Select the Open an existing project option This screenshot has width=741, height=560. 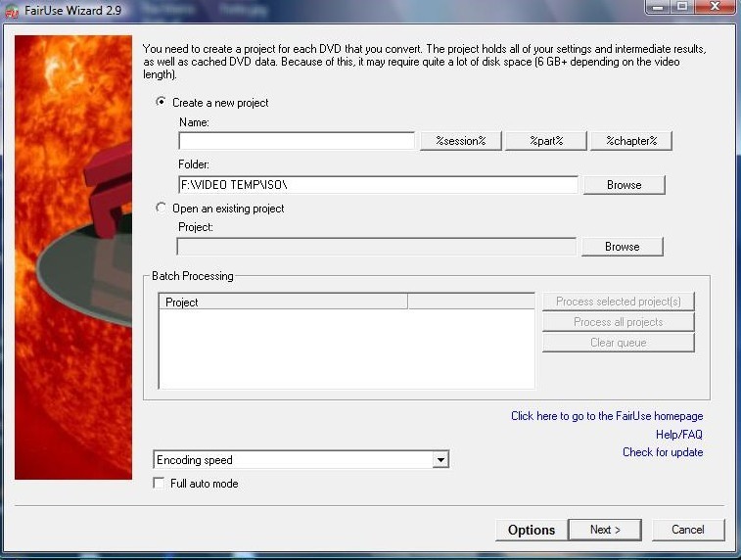[162, 208]
